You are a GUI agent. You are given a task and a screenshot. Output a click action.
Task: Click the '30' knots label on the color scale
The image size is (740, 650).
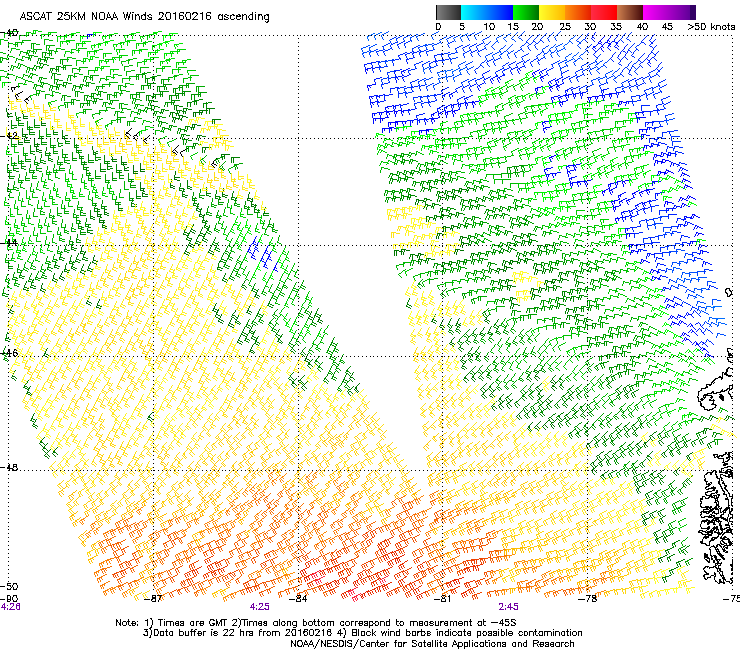(x=590, y=27)
